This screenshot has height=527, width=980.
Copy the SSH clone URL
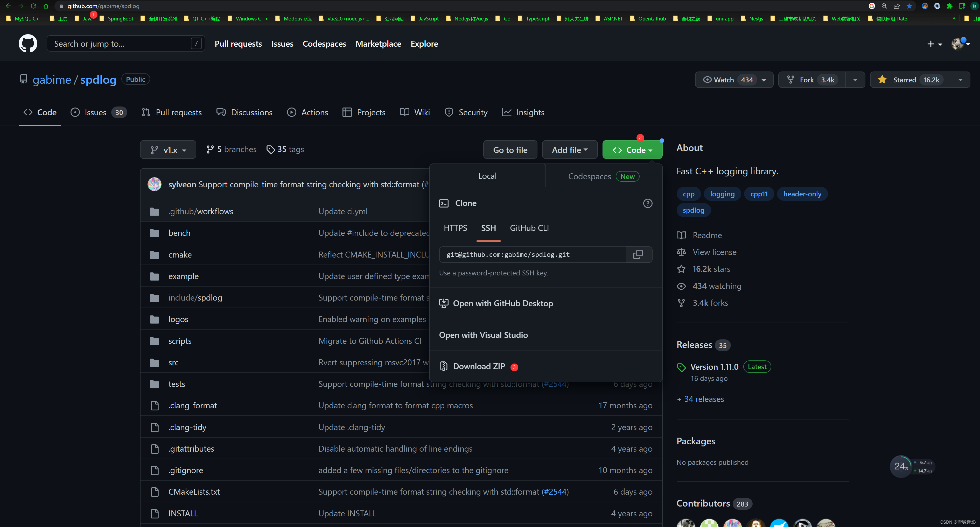pos(638,254)
